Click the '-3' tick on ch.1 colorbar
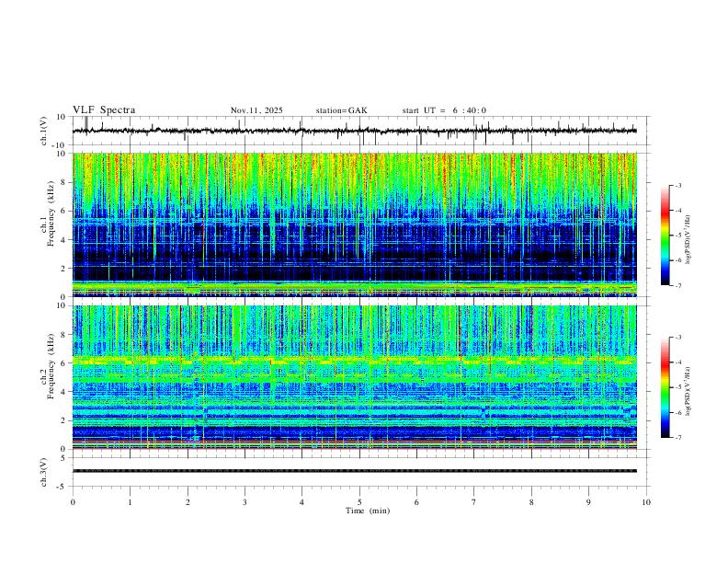 pos(677,185)
